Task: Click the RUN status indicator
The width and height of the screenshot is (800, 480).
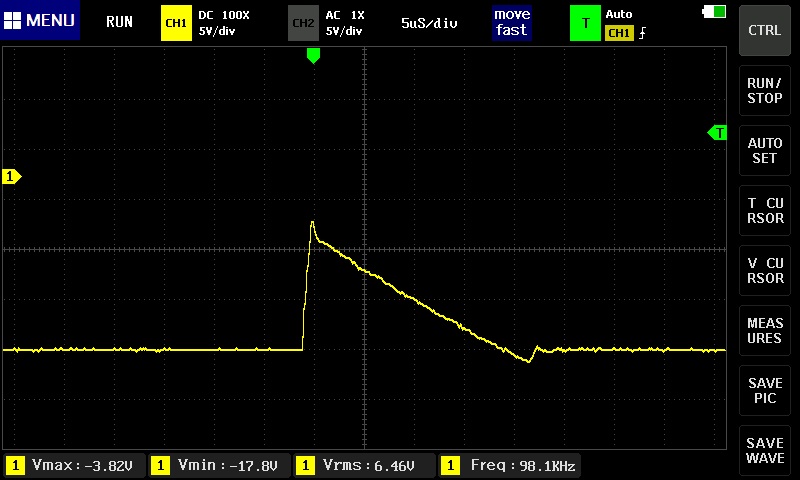Action: click(x=119, y=22)
